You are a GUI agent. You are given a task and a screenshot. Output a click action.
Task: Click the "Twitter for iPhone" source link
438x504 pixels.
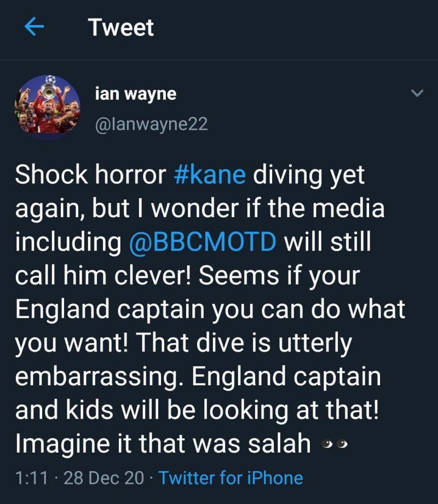click(x=230, y=478)
